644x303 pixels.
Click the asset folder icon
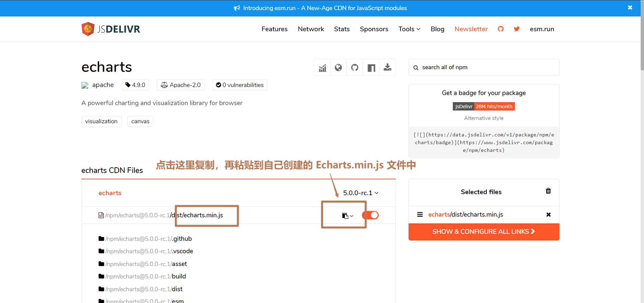[x=101, y=264]
